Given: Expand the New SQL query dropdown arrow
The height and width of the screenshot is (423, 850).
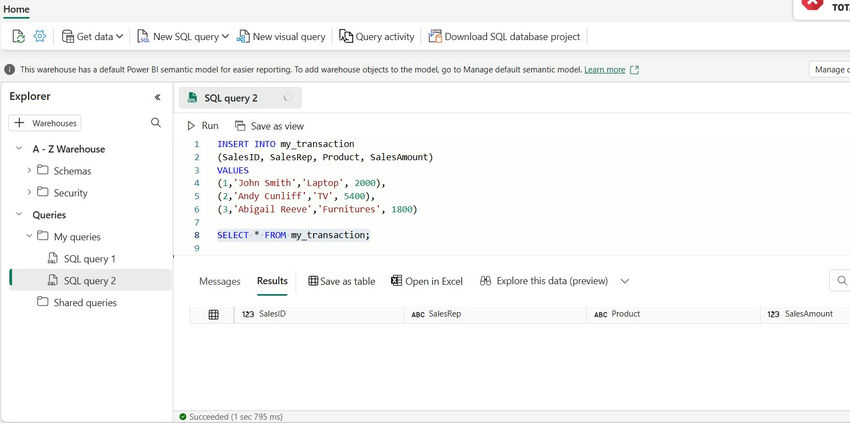Looking at the screenshot, I should [x=225, y=36].
